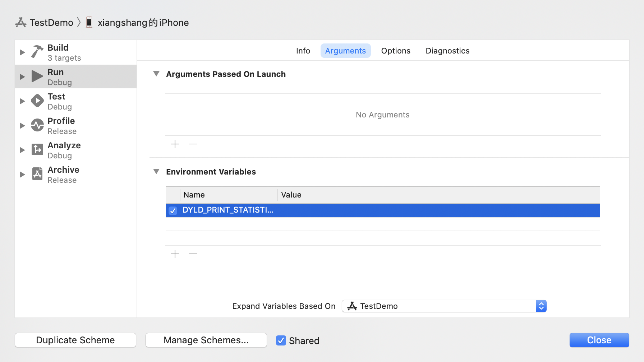The height and width of the screenshot is (362, 644).
Task: Expand the Build action disclosure arrow
Action: tap(22, 52)
